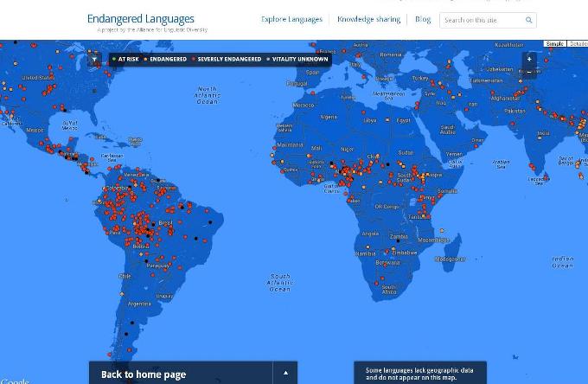Zoom out with the minus button
Image resolution: width=588 pixels, height=384 pixels.
click(x=529, y=72)
